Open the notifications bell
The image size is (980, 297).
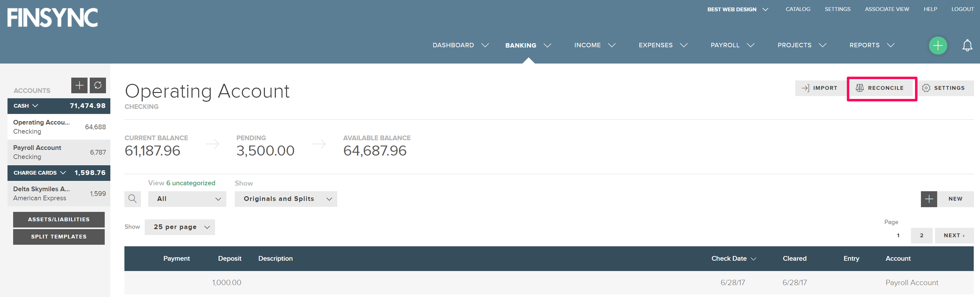tap(967, 46)
